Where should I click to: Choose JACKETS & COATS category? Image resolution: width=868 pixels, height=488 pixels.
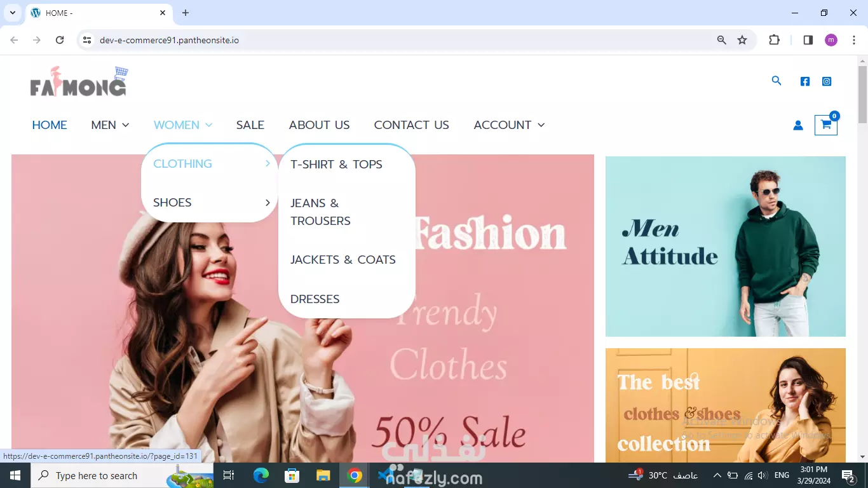click(343, 260)
